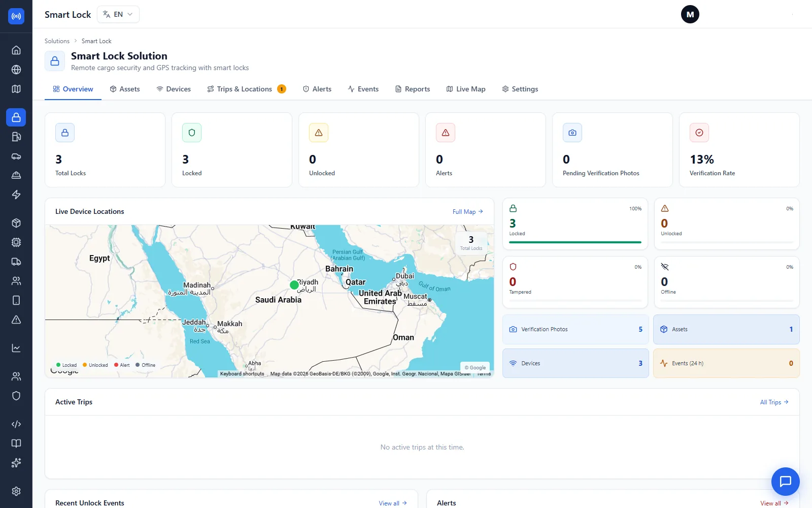Screen dimensions: 812x508
Task: Open the Events (24 h) tile
Action: (x=726, y=363)
